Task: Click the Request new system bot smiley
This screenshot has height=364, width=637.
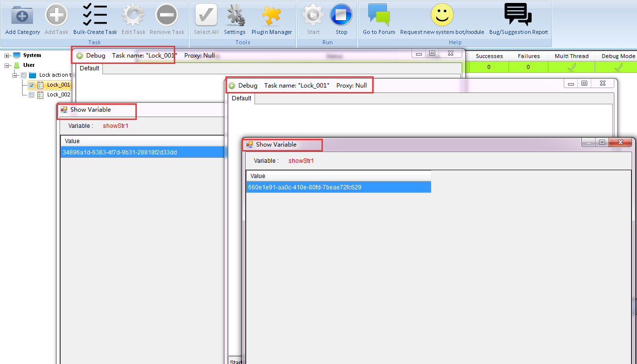Action: click(442, 15)
